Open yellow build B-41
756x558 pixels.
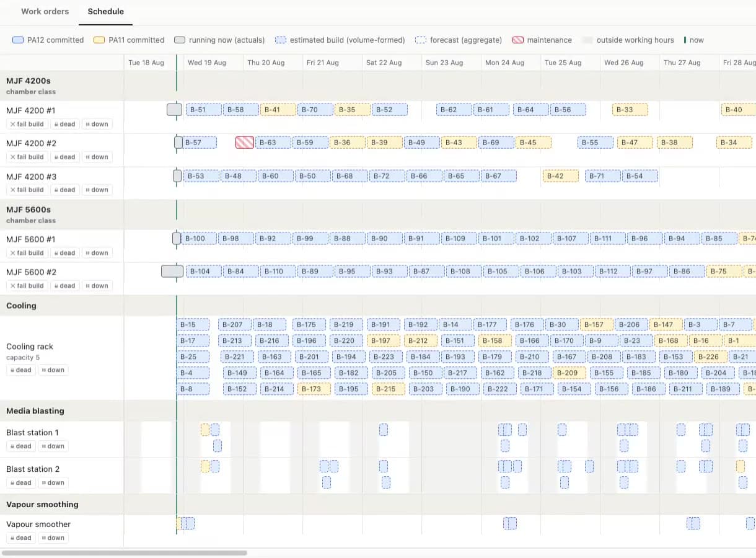point(278,110)
